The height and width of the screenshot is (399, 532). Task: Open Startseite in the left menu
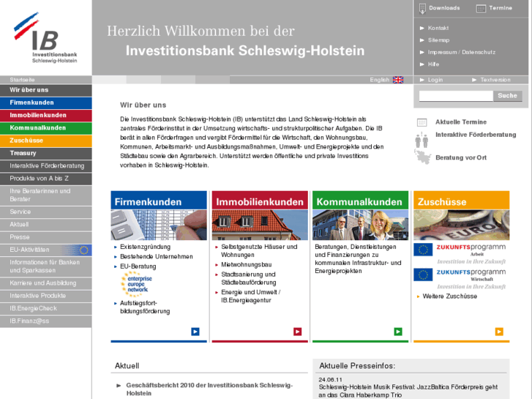(46, 80)
